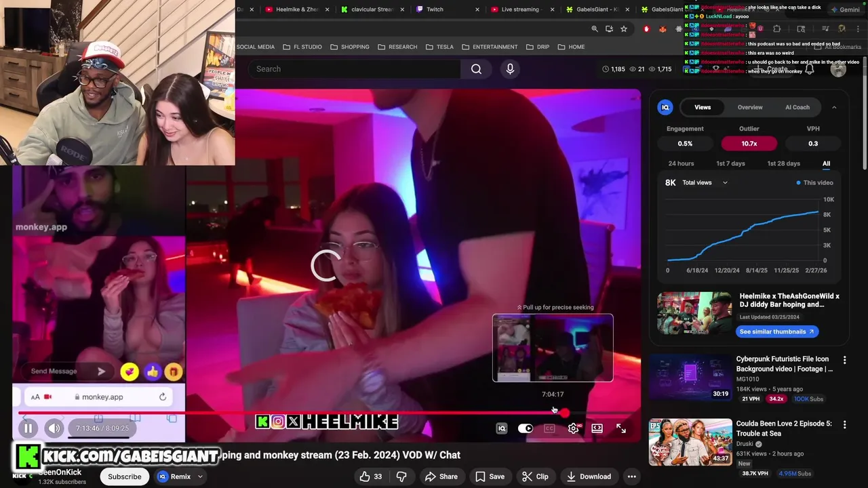This screenshot has height=488, width=868.
Task: Click into the YouTube Search field
Action: point(354,69)
